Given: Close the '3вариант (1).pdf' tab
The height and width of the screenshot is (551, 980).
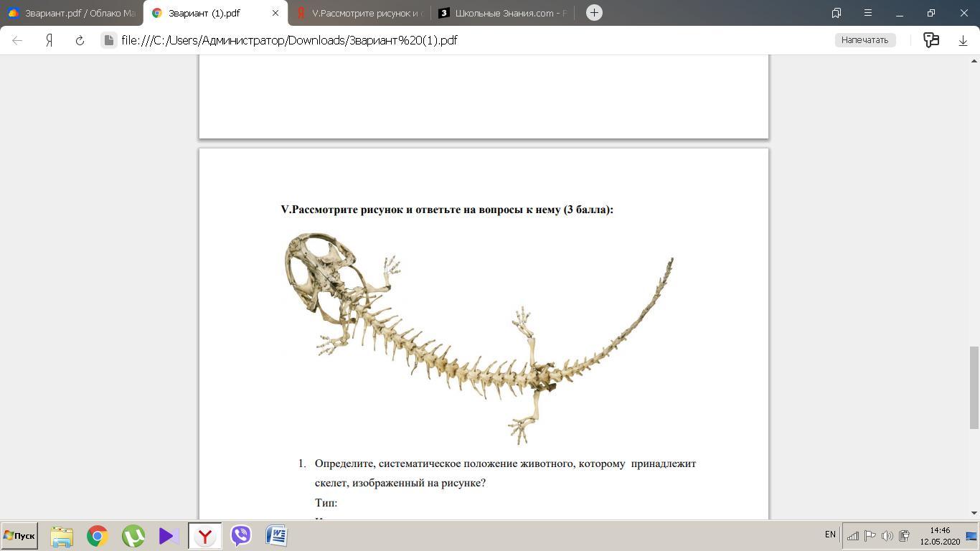Looking at the screenshot, I should point(275,13).
